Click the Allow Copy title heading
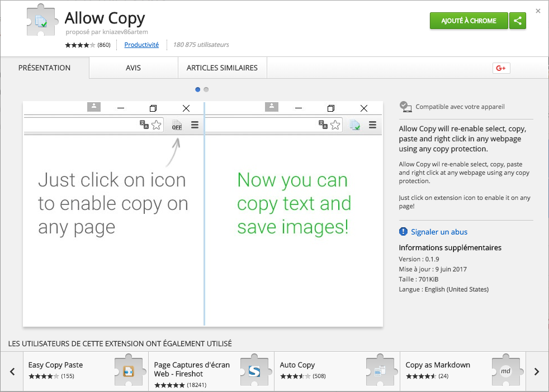Viewport: 549px width, 392px height. pyautogui.click(x=105, y=18)
